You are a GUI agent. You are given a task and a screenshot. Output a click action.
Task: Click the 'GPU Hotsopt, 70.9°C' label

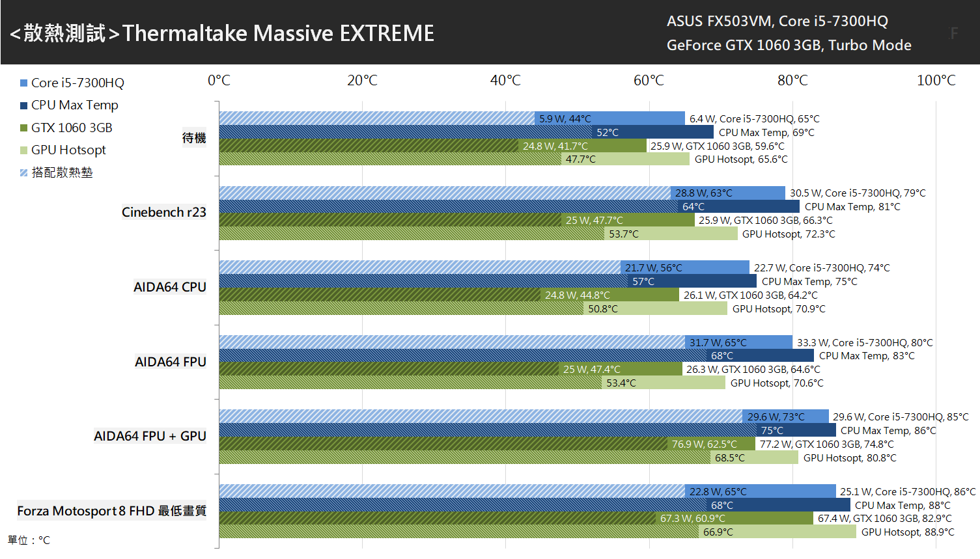pyautogui.click(x=779, y=308)
